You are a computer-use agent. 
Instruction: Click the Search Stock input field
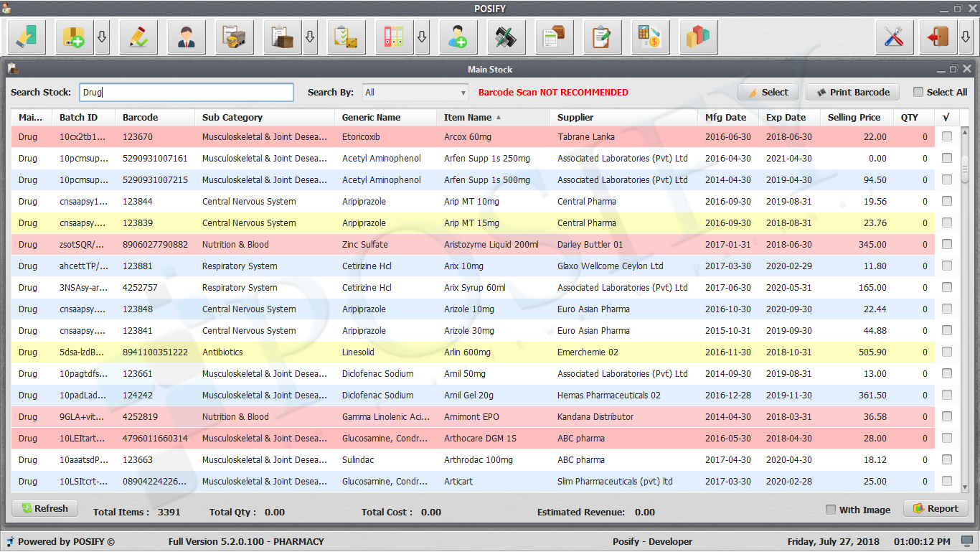click(x=187, y=92)
